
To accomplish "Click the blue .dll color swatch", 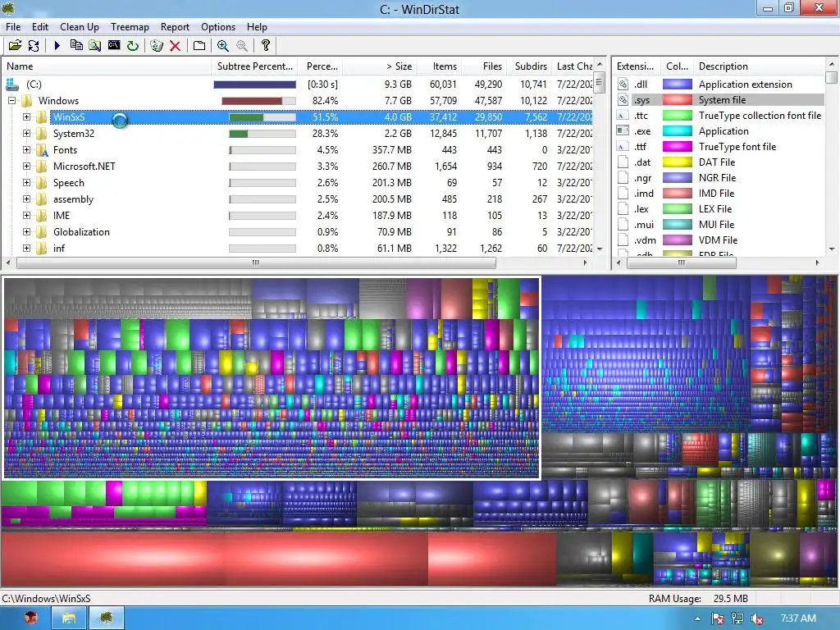I will tap(677, 84).
